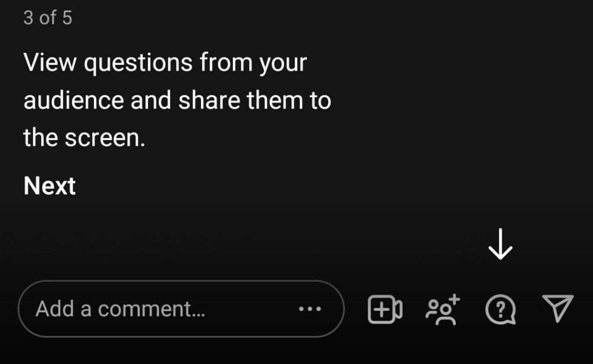593x364 pixels.
Task: Select the tour progress label "3 of 5"
Action: click(47, 17)
